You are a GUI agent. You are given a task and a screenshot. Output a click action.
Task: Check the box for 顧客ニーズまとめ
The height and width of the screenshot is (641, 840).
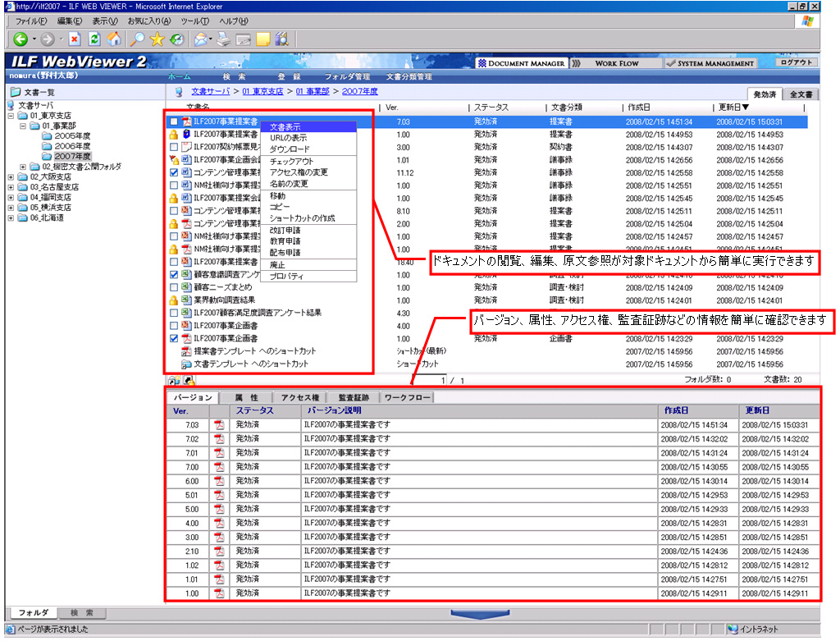click(x=173, y=287)
